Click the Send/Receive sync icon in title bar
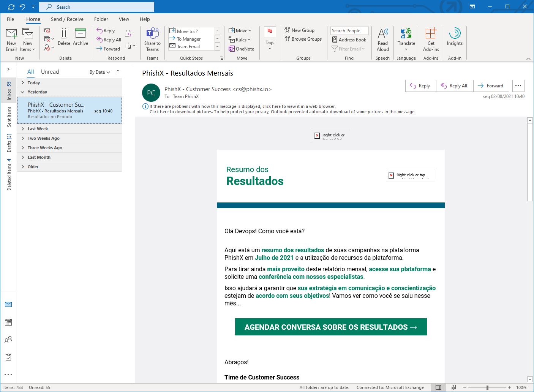Screen dimensions: 534x392 click(11, 7)
